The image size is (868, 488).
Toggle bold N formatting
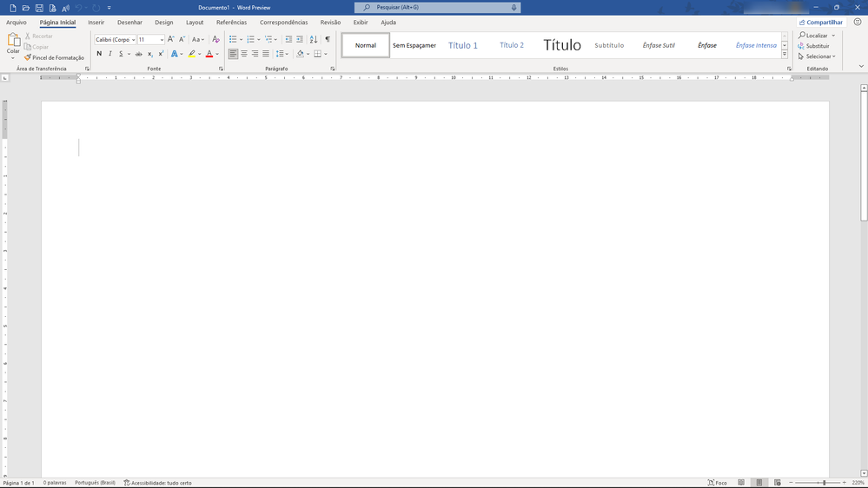point(99,54)
